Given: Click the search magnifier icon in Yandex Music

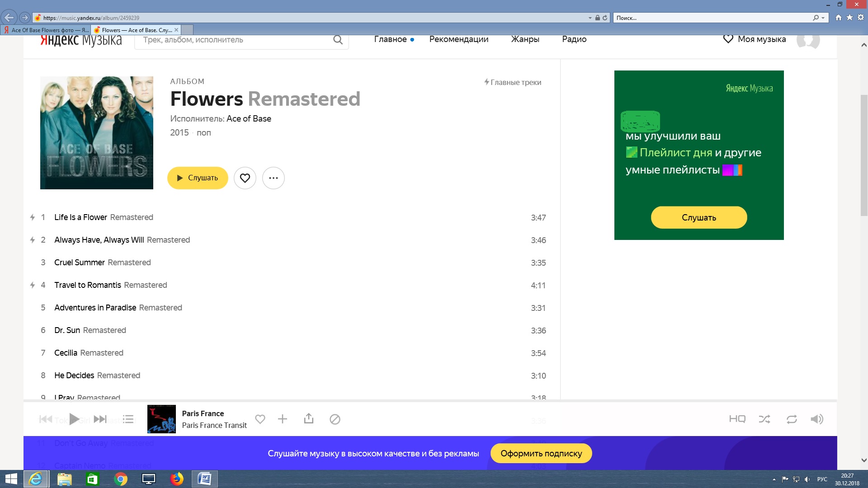Looking at the screenshot, I should (x=338, y=40).
